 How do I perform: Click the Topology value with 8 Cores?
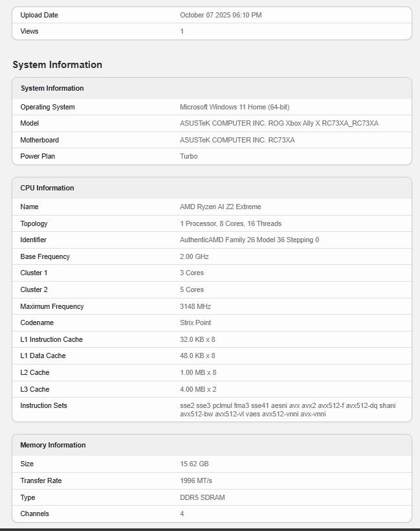[x=230, y=223]
